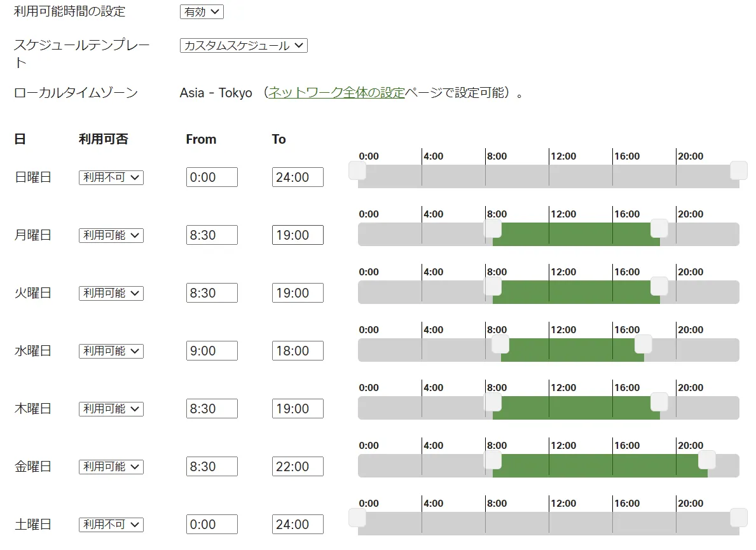Click Tuesday's slider end handle
This screenshot has width=756, height=550.
pyautogui.click(x=659, y=286)
